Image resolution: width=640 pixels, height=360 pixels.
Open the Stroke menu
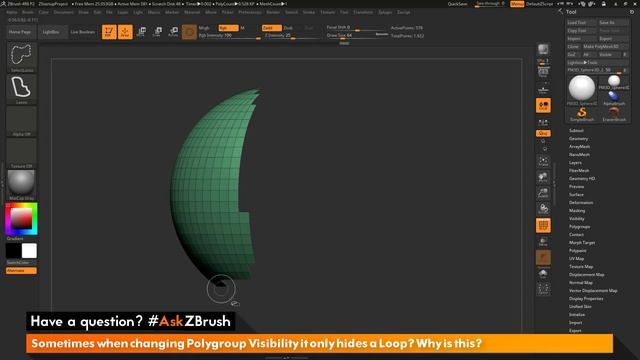pyautogui.click(x=309, y=12)
